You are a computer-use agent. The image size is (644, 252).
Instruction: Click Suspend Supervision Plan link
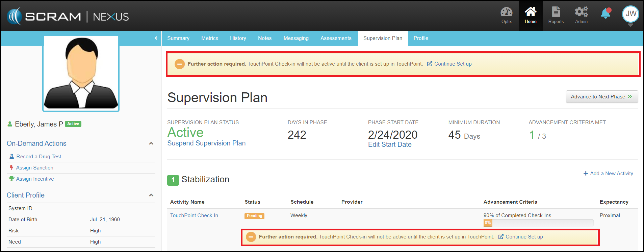[x=206, y=143]
